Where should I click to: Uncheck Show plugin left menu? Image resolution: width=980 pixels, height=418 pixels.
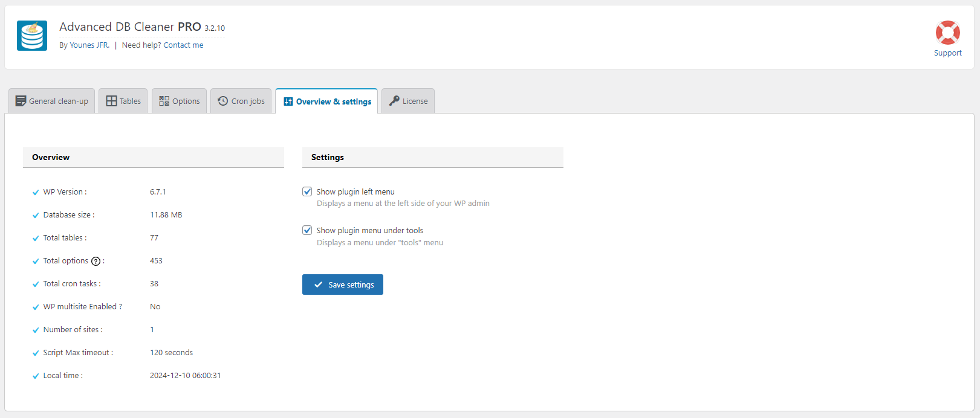307,191
